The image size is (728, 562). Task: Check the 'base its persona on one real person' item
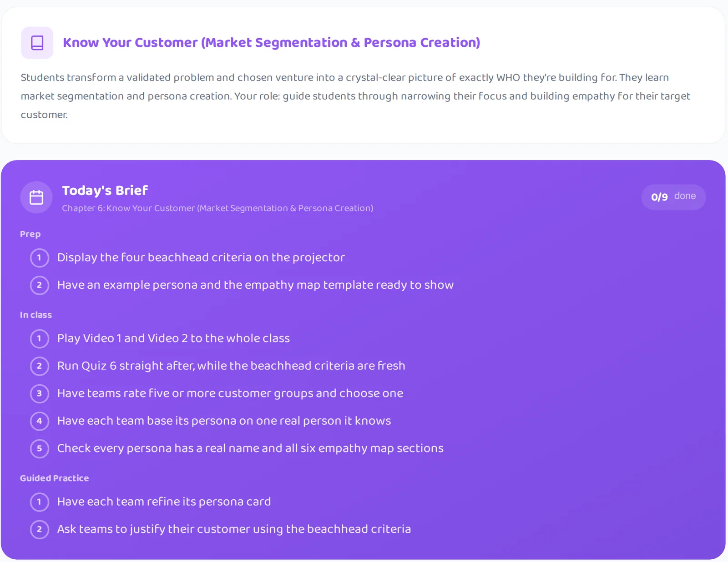[x=40, y=421]
